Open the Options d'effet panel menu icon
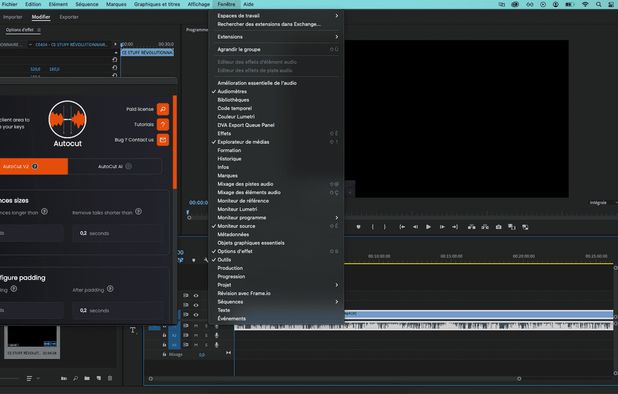618x394 pixels. coord(39,30)
